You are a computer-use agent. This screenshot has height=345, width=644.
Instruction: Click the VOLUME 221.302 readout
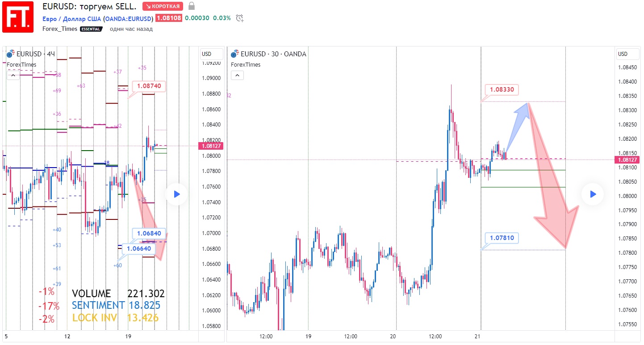coord(118,294)
